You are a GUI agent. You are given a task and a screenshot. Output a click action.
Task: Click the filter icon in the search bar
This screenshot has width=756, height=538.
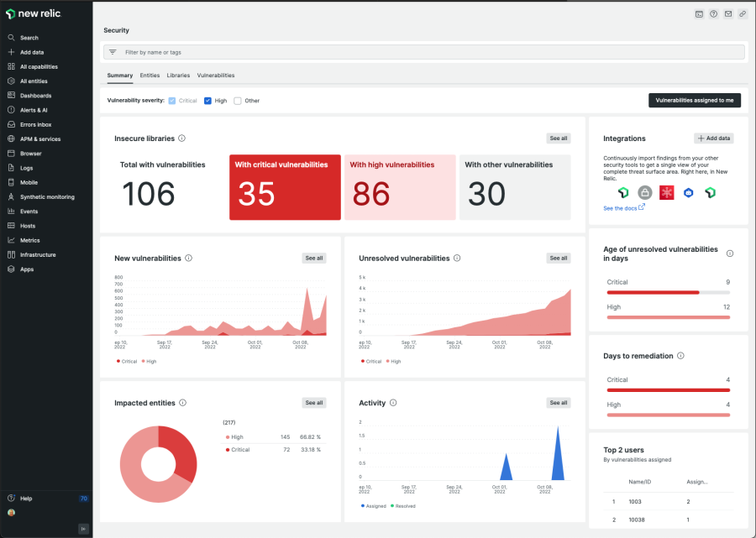tap(113, 52)
